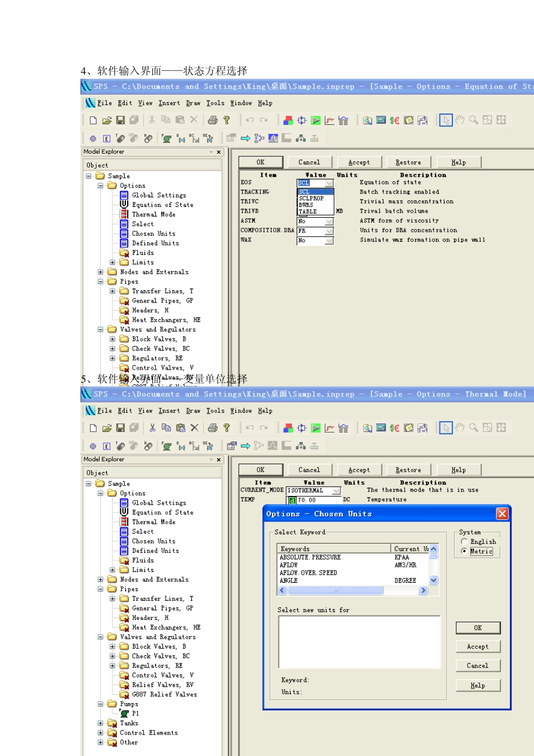Viewport: 534px width, 756px height.
Task: Click green Run icon in Thermal Mode window toolbar
Action: pyautogui.click(x=316, y=428)
